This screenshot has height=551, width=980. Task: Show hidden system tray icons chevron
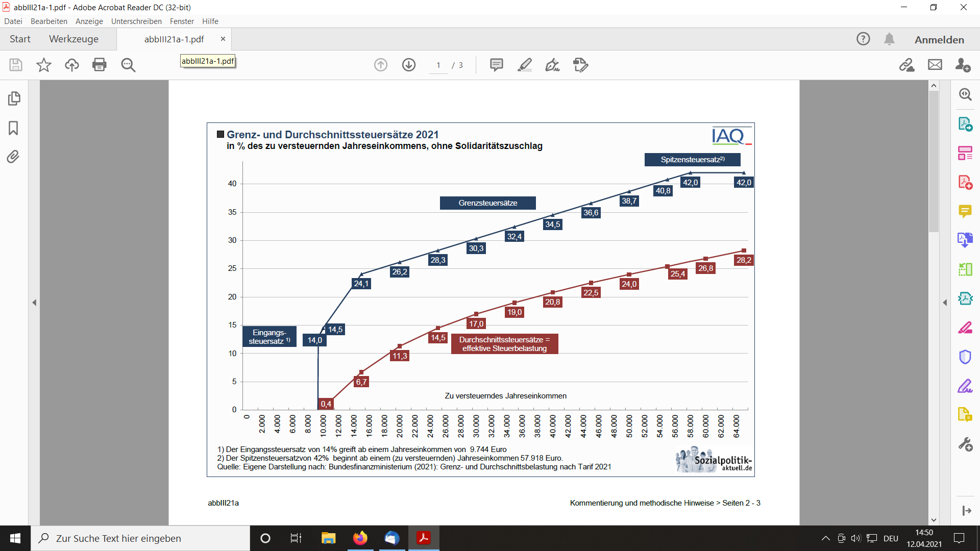coord(825,538)
